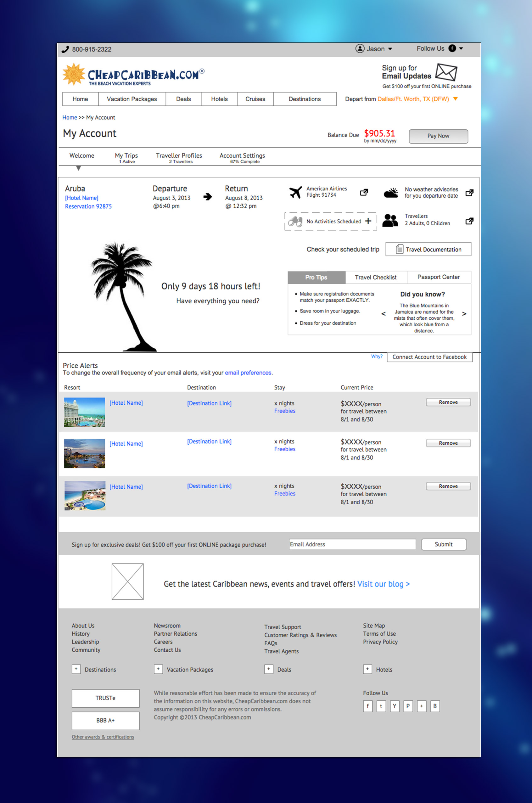Open weather advisories external link icon
This screenshot has width=532, height=803.
click(x=469, y=193)
